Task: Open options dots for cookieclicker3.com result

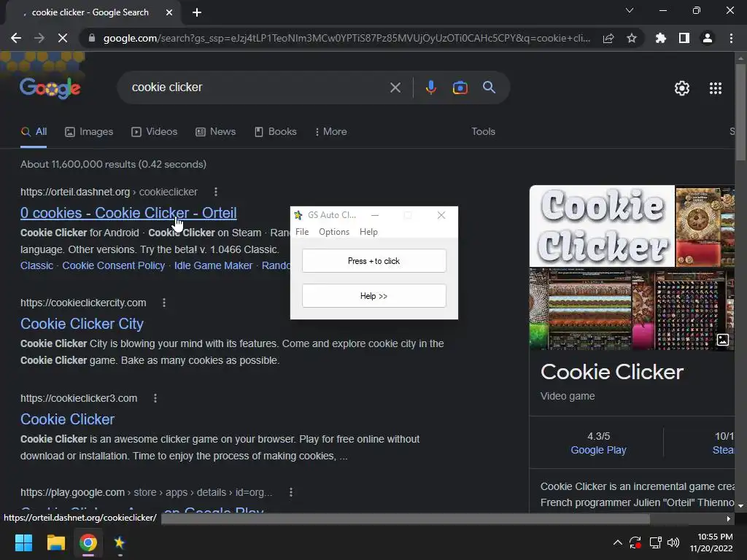Action: tap(155, 398)
